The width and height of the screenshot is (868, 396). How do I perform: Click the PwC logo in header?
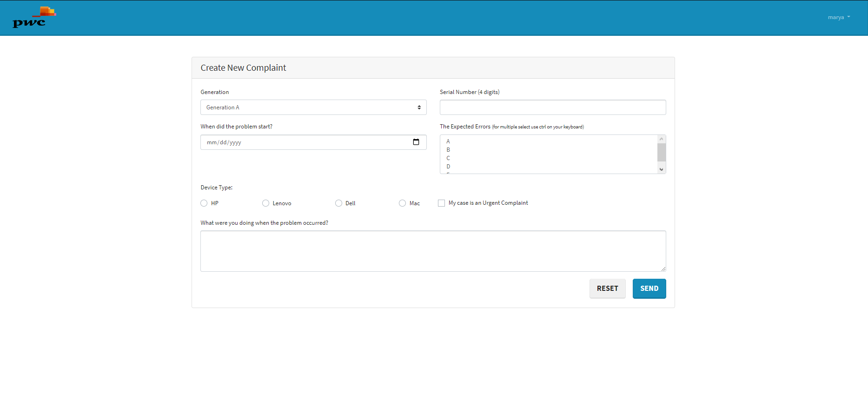(34, 17)
